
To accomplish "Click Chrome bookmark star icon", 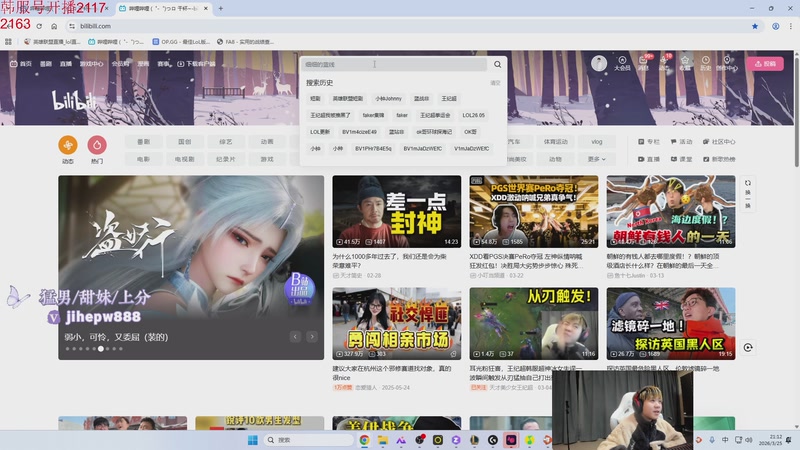I will click(x=755, y=26).
